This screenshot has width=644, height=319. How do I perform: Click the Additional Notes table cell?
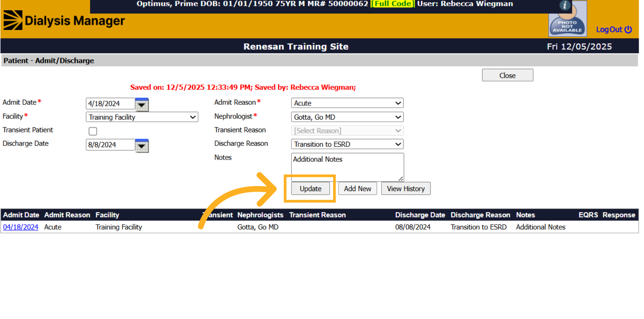541,227
